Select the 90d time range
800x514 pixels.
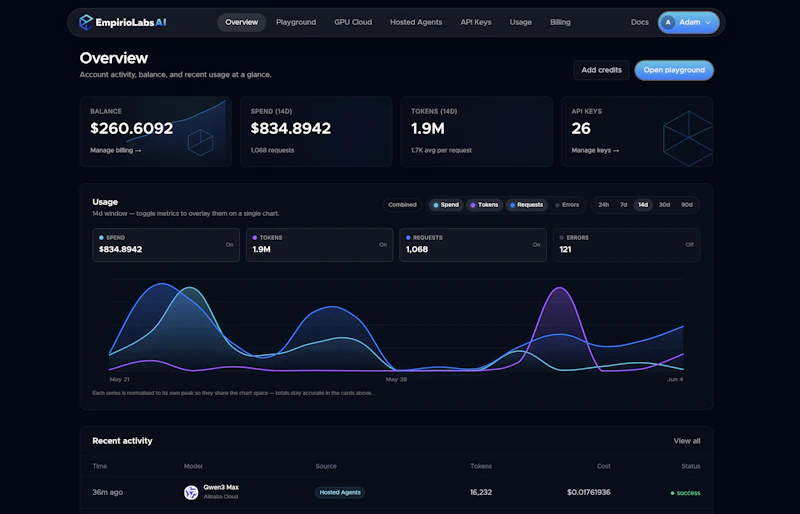687,205
